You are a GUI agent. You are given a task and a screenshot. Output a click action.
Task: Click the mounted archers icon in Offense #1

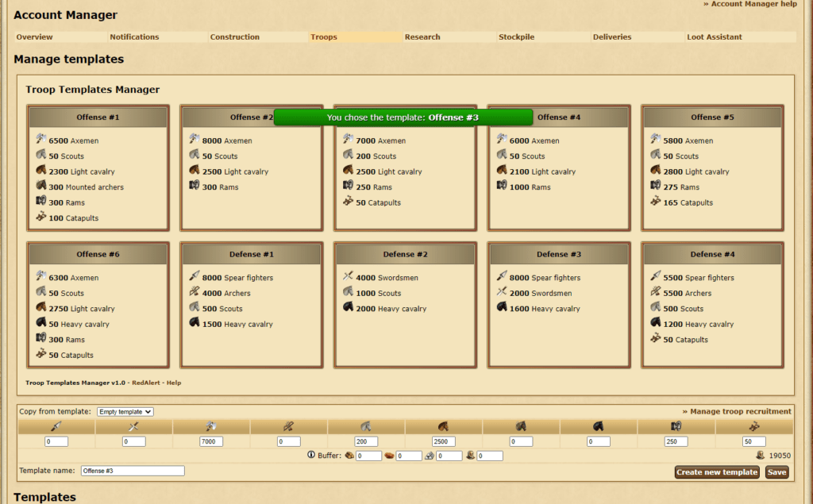point(41,185)
